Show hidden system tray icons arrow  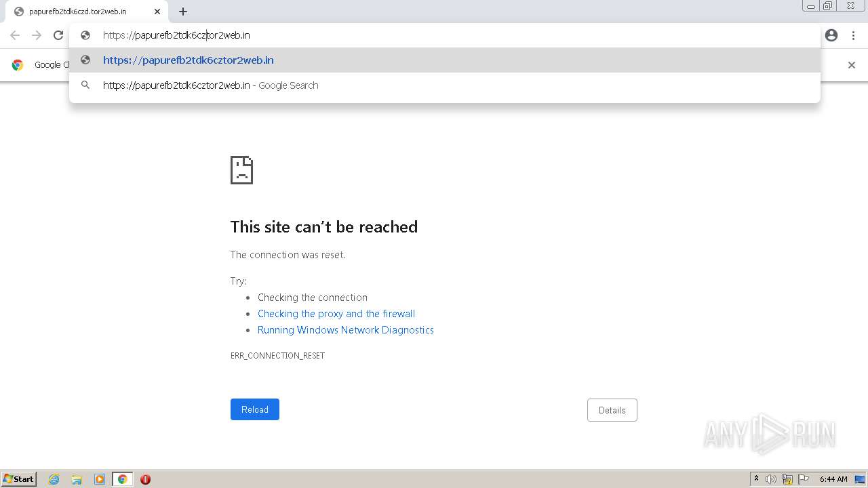coord(756,479)
